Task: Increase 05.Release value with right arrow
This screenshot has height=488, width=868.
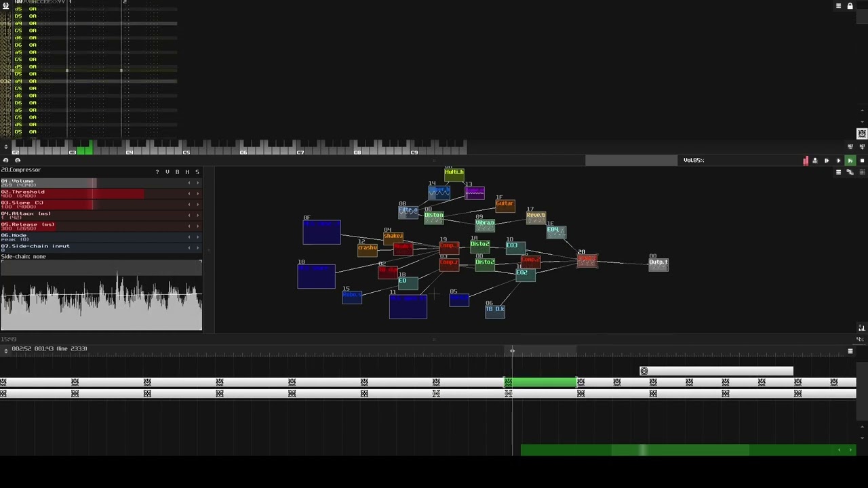Action: (x=198, y=226)
